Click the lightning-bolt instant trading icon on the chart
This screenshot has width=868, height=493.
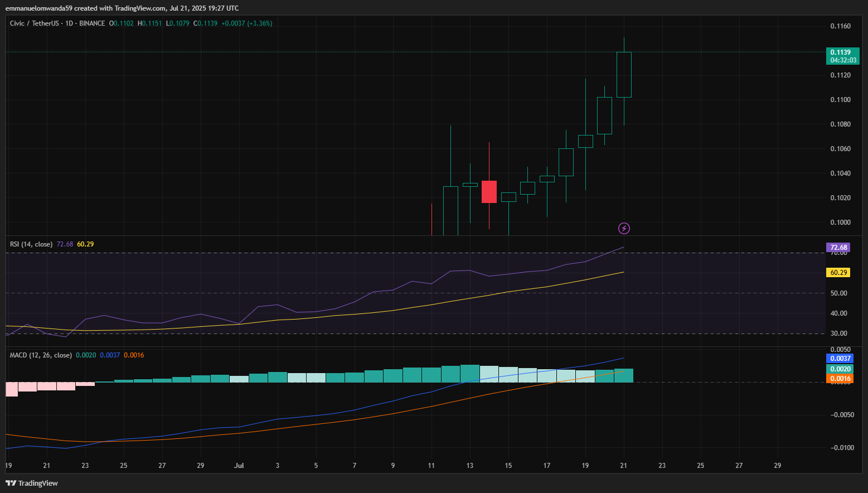point(624,228)
